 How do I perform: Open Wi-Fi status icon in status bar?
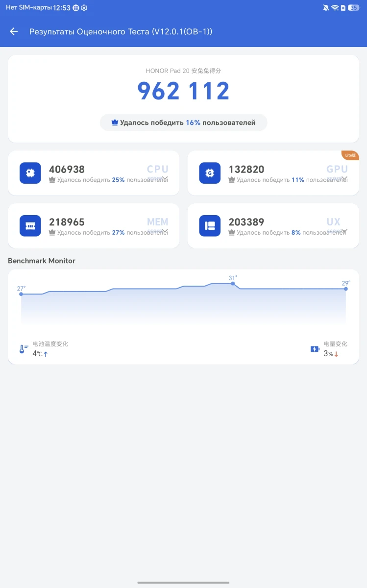pos(335,8)
